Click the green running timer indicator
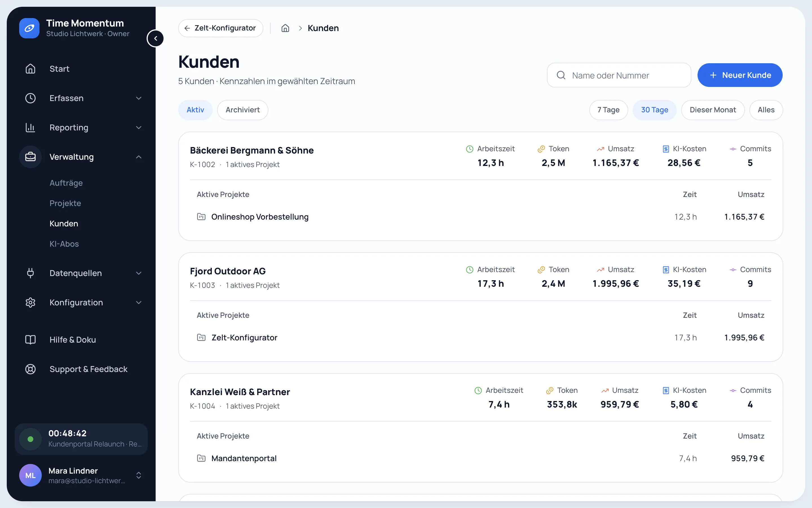 click(30, 439)
